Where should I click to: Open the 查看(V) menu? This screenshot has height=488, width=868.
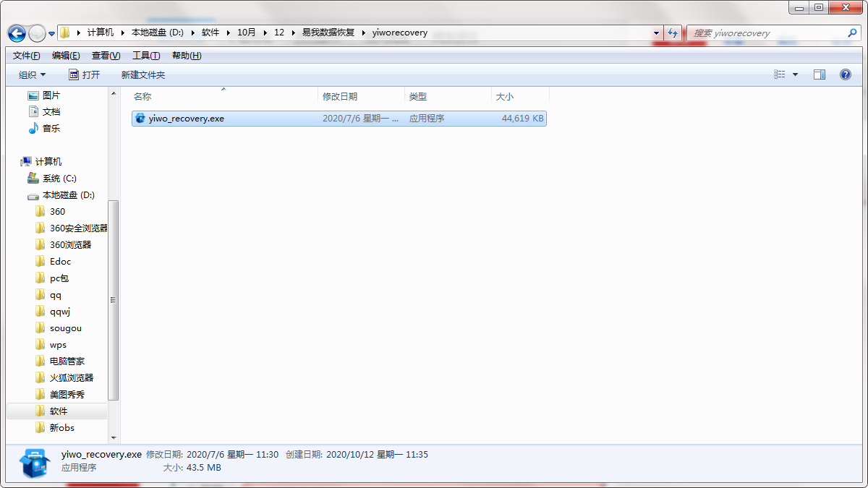tap(106, 56)
